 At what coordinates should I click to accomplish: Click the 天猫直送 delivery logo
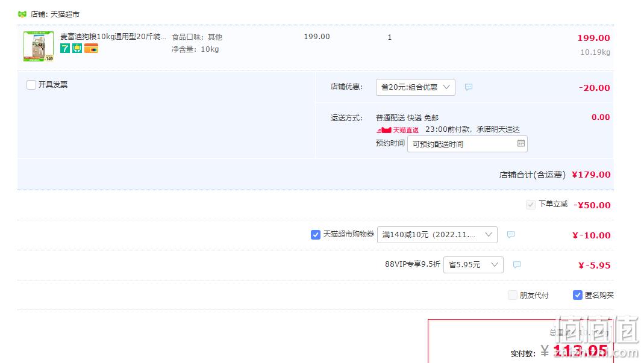(398, 130)
